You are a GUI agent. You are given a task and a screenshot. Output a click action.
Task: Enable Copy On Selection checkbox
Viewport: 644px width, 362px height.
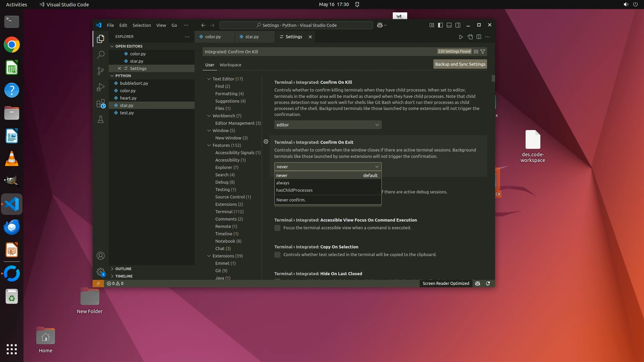(277, 255)
